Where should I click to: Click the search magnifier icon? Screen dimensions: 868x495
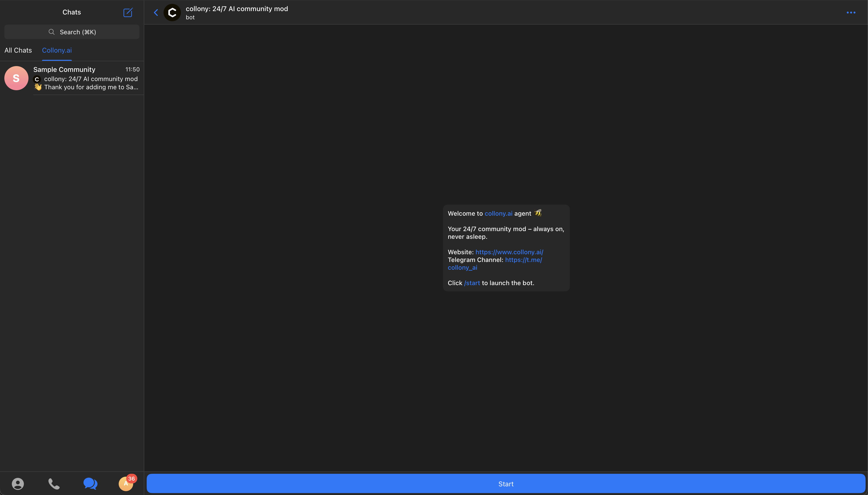click(52, 32)
